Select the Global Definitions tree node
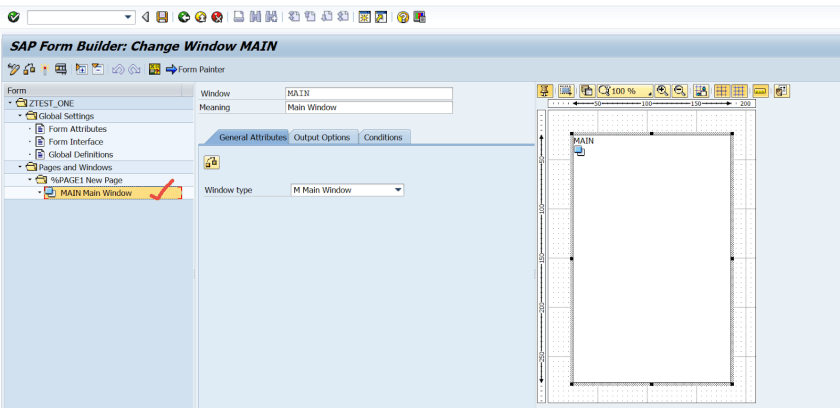 pyautogui.click(x=80, y=155)
